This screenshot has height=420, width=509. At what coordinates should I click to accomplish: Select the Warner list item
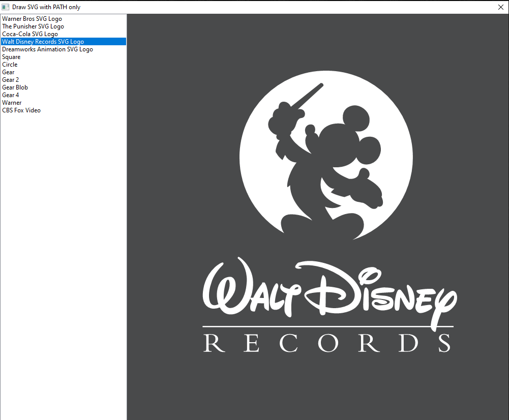(x=63, y=103)
